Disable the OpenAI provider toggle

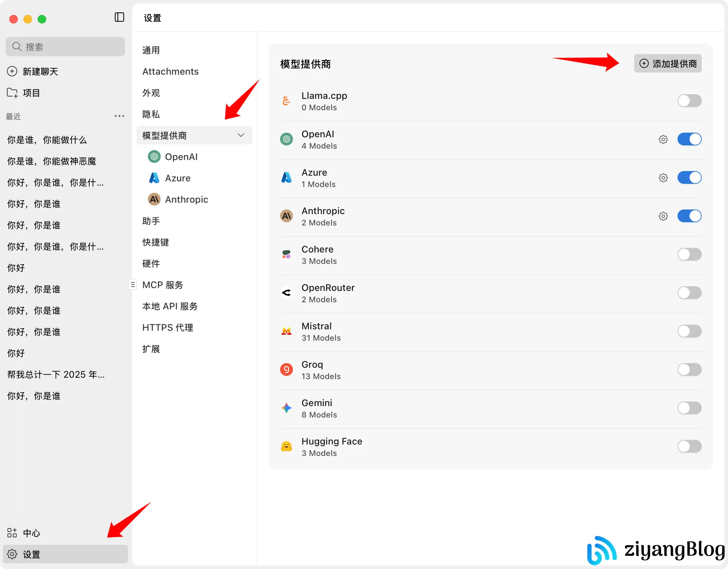tap(689, 139)
